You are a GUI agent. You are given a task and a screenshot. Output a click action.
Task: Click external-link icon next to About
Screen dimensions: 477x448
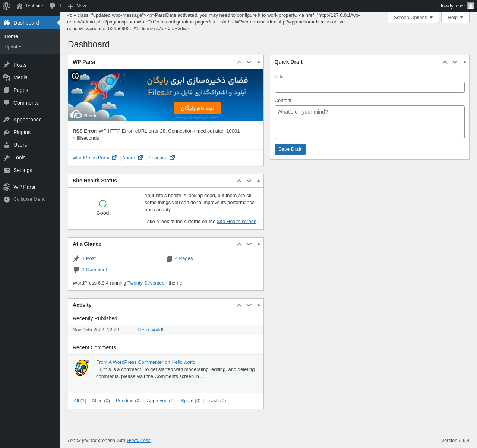click(x=140, y=158)
